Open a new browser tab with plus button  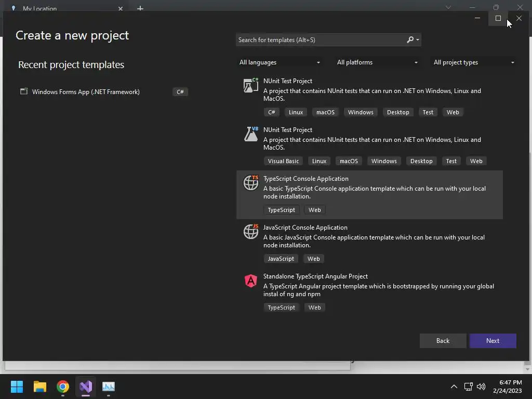140,8
